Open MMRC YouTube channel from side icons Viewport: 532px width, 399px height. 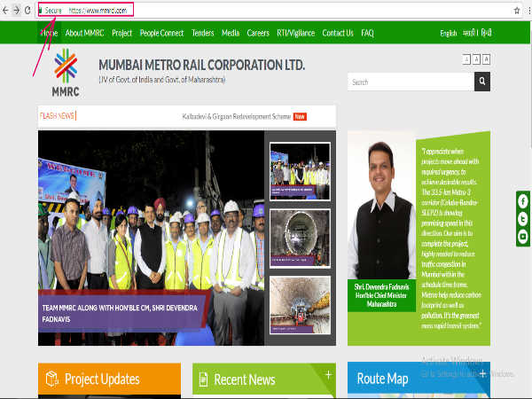(x=524, y=237)
